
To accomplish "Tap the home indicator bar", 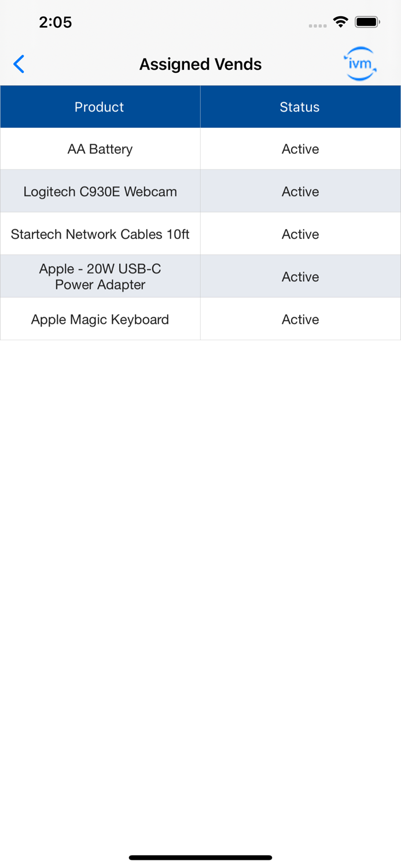I will (200, 858).
